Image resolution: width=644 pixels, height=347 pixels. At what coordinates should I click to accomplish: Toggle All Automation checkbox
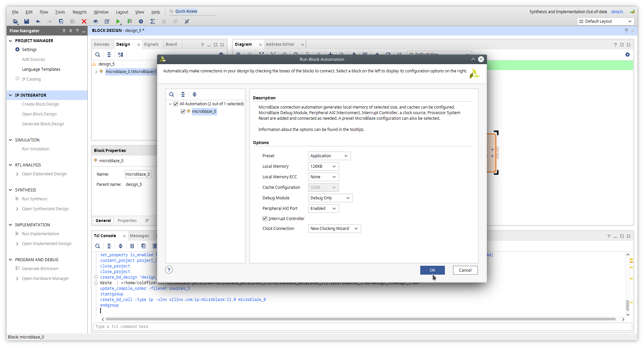click(176, 104)
